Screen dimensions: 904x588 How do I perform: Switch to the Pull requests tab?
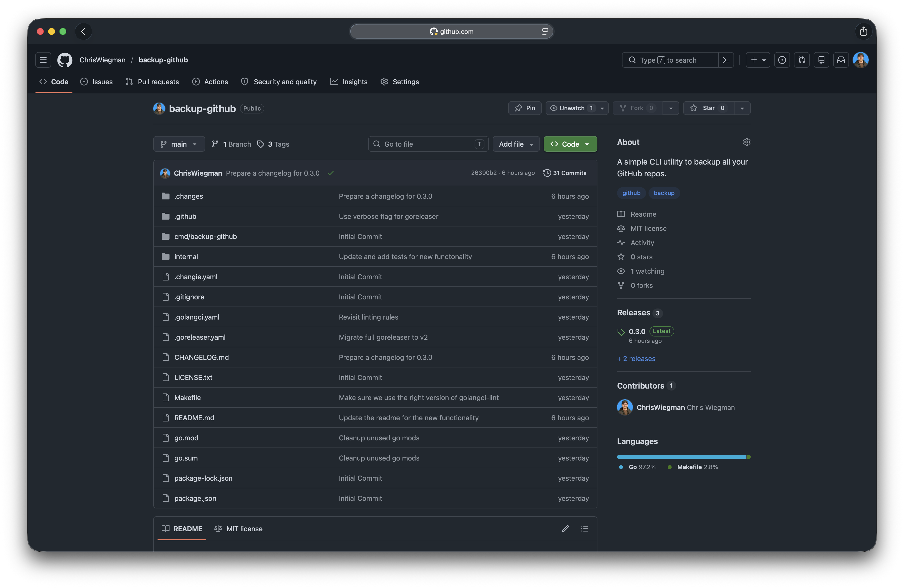[152, 82]
